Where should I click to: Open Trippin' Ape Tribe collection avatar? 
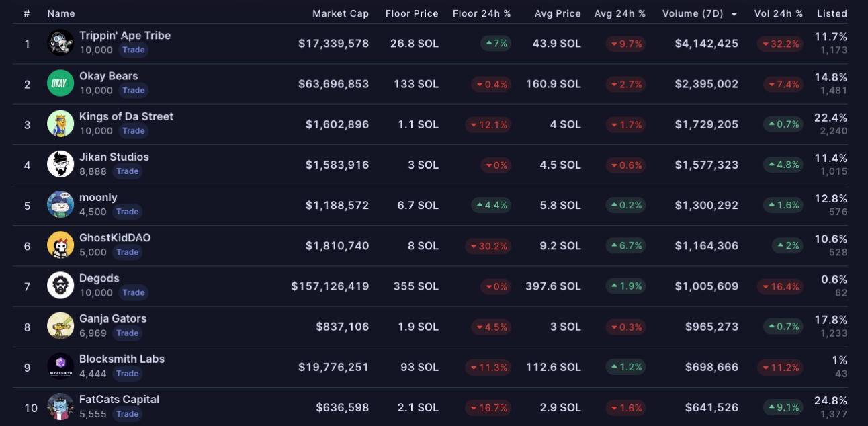[x=60, y=43]
